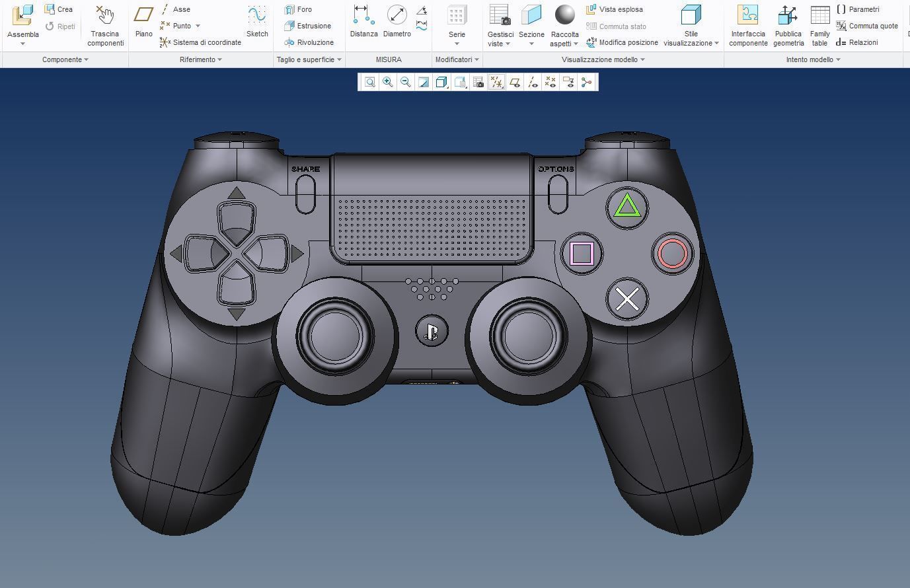Click the zoom in magnifier icon
The height and width of the screenshot is (588, 910).
click(388, 82)
